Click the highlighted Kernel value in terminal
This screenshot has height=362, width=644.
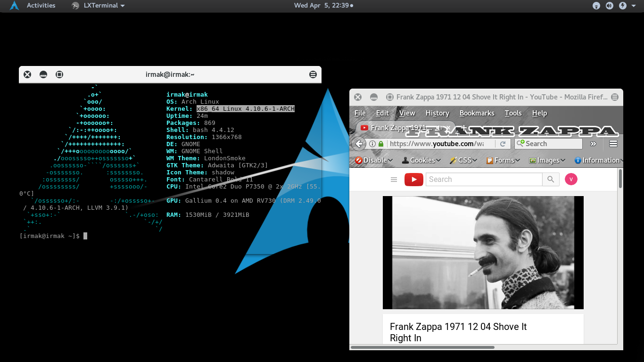pyautogui.click(x=246, y=109)
